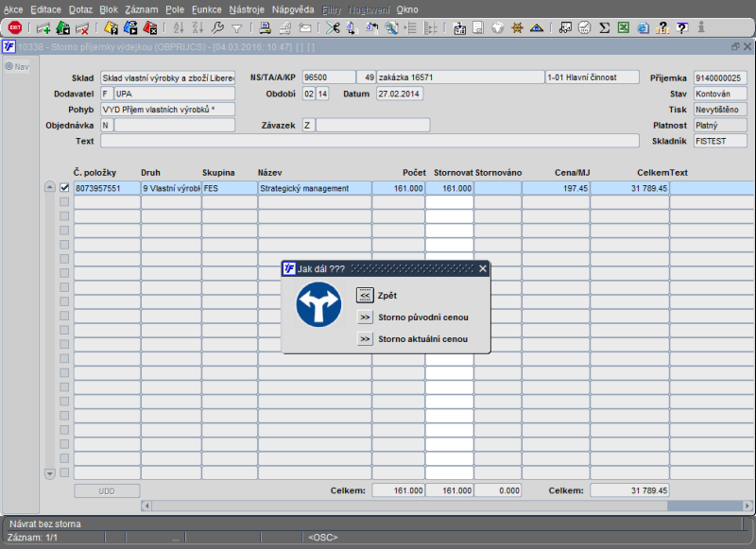This screenshot has height=549, width=756.
Task: Click the grey info person icon
Action: (701, 27)
